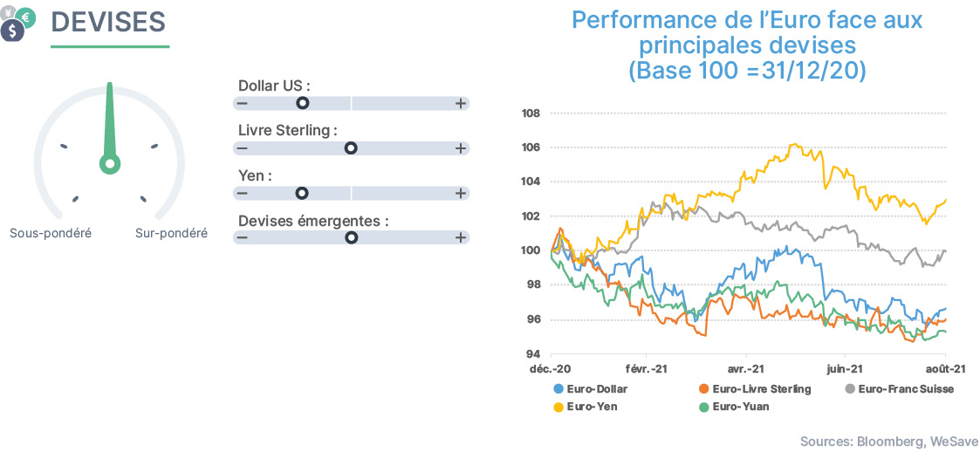This screenshot has width=980, height=452.
Task: Click the Devises émergentes slider handle
Action: point(352,237)
